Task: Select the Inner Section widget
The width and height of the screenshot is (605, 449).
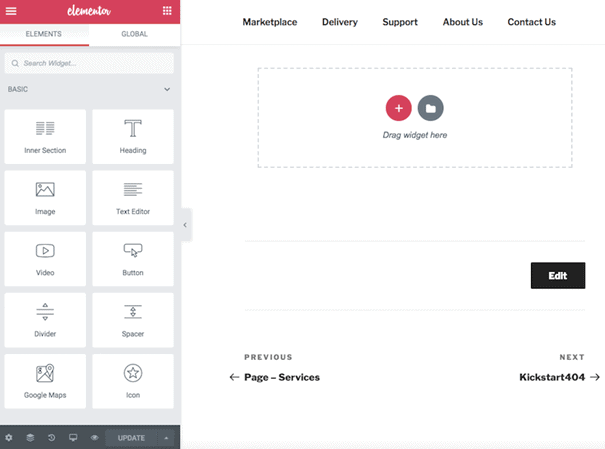Action: pyautogui.click(x=45, y=137)
